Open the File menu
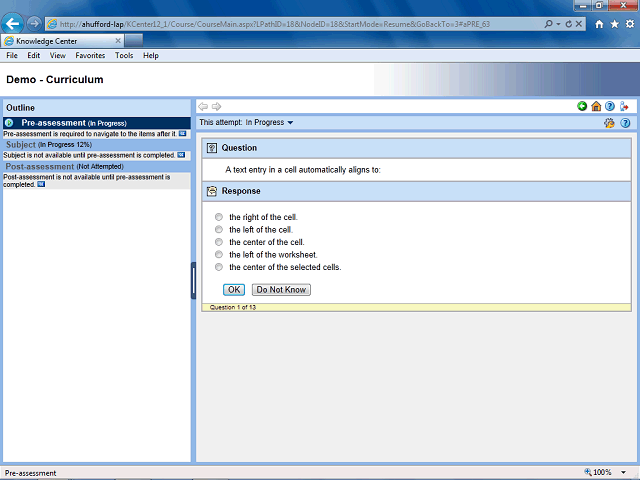The height and width of the screenshot is (480, 640). (12, 56)
